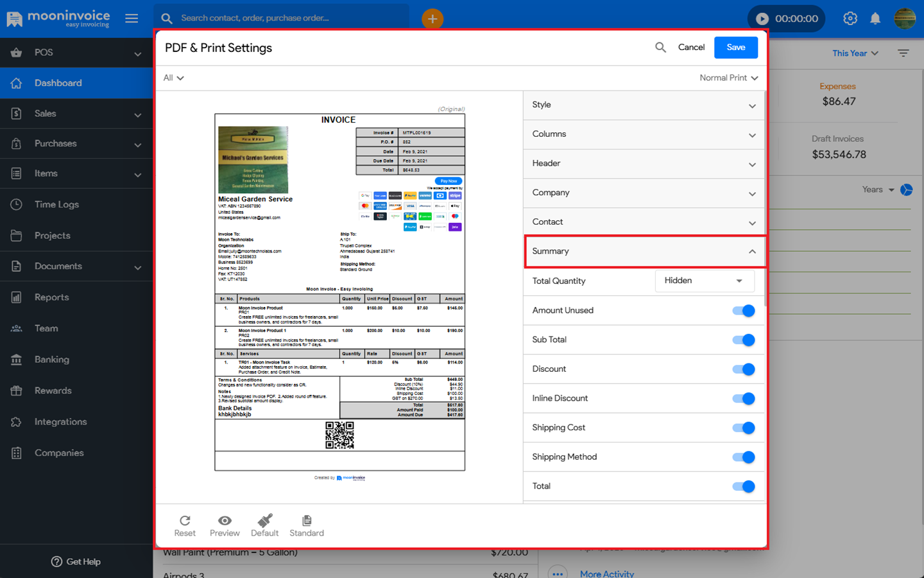The width and height of the screenshot is (924, 578).
Task: Open the Normal Print dropdown
Action: coord(728,78)
